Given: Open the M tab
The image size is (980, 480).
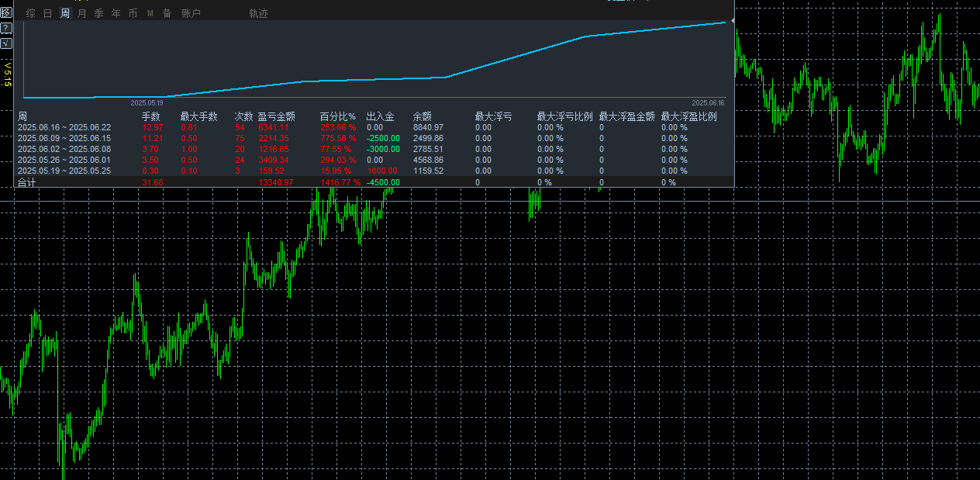Looking at the screenshot, I should click(150, 13).
